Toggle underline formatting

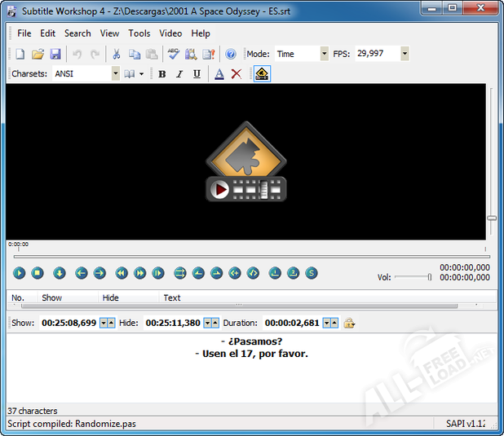[197, 74]
